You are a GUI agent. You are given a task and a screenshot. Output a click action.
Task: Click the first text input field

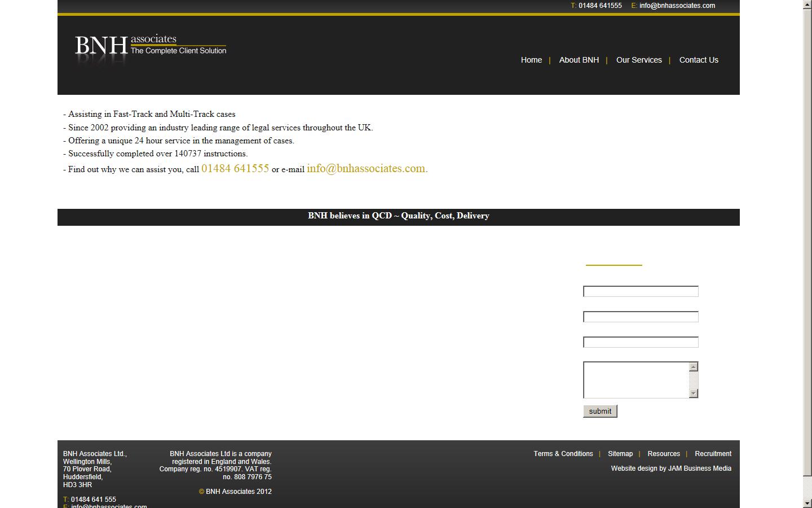tap(641, 291)
